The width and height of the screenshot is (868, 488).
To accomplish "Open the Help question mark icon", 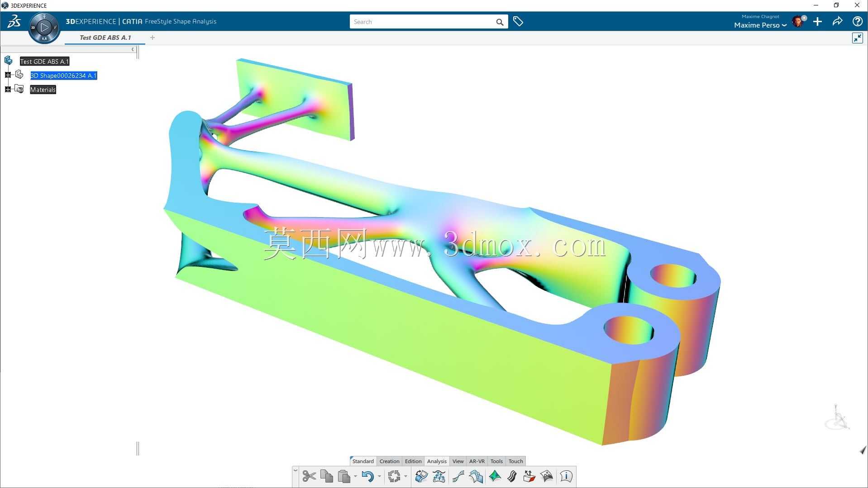I will (857, 21).
